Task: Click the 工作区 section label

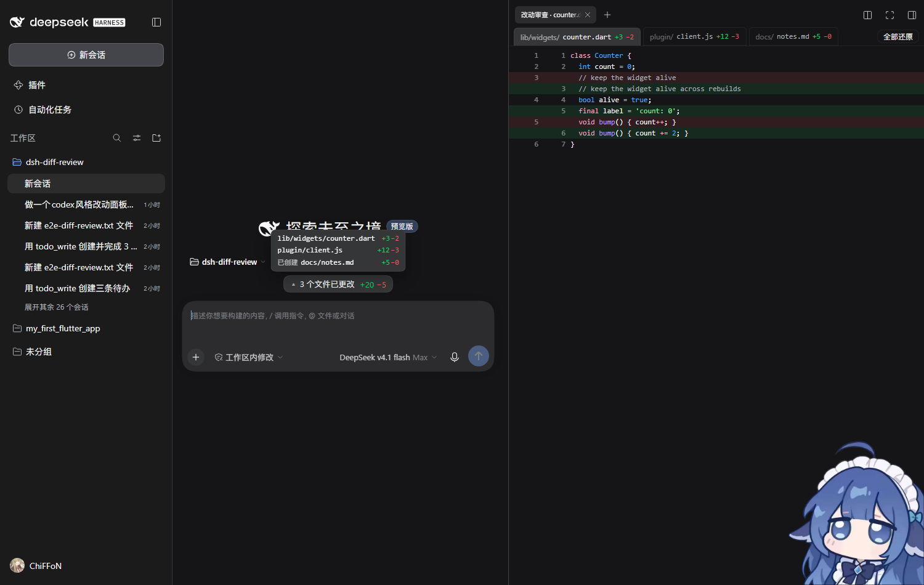Action: (x=23, y=138)
